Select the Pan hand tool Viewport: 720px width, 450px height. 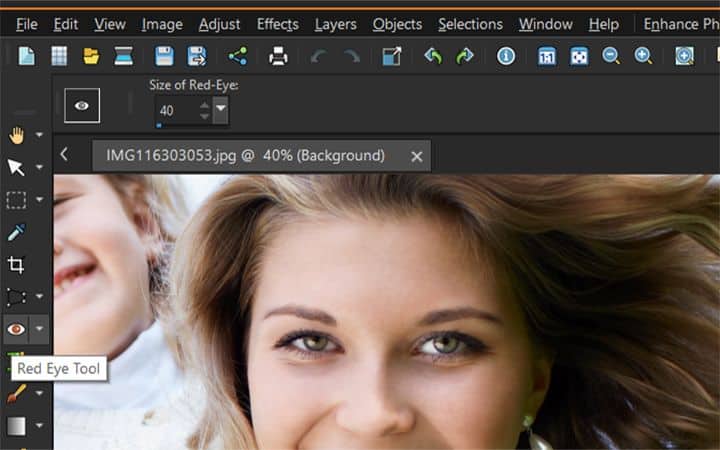(x=17, y=135)
